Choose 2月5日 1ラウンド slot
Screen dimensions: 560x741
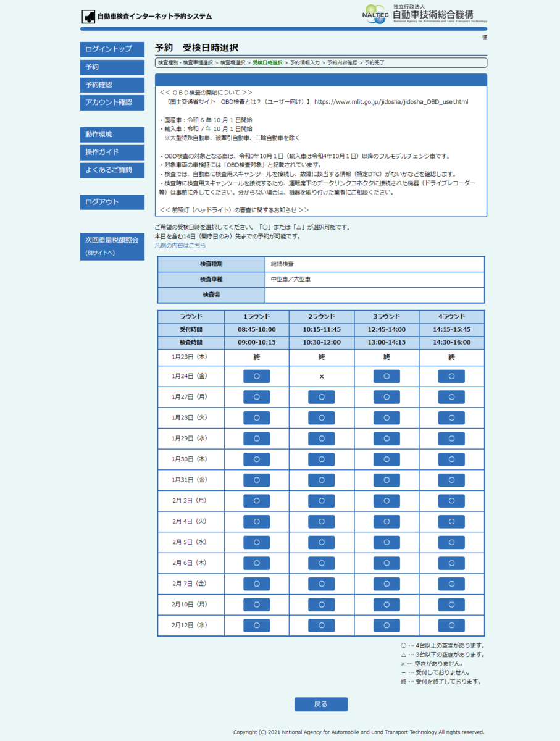pyautogui.click(x=256, y=543)
